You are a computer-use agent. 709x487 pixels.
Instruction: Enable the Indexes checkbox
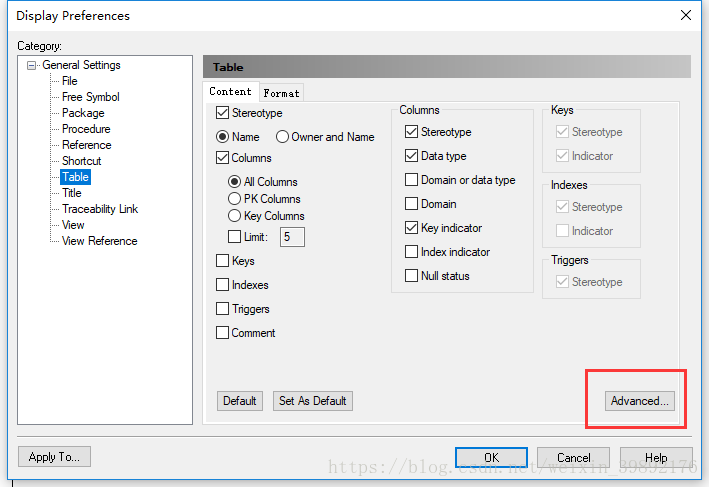point(222,284)
